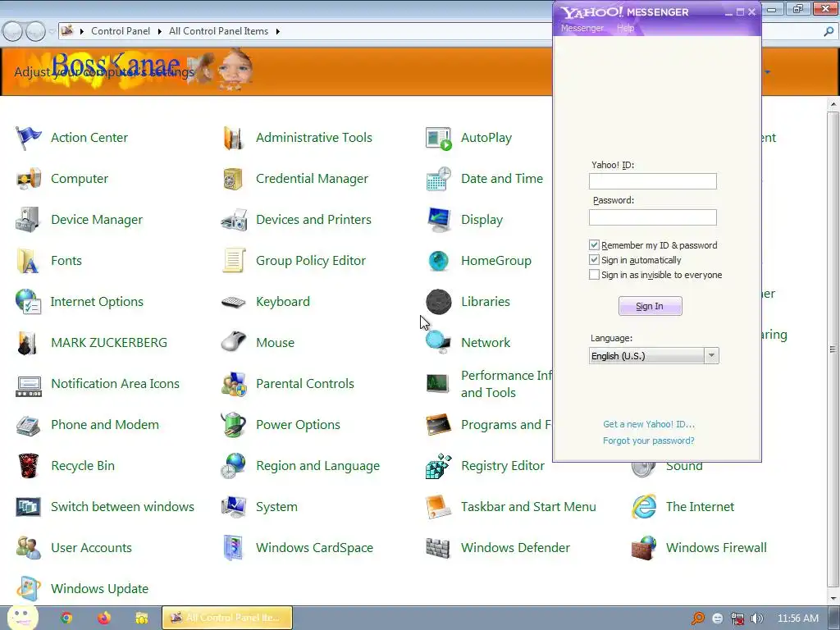Launch Chrome from the taskbar
840x630 pixels.
point(66,619)
